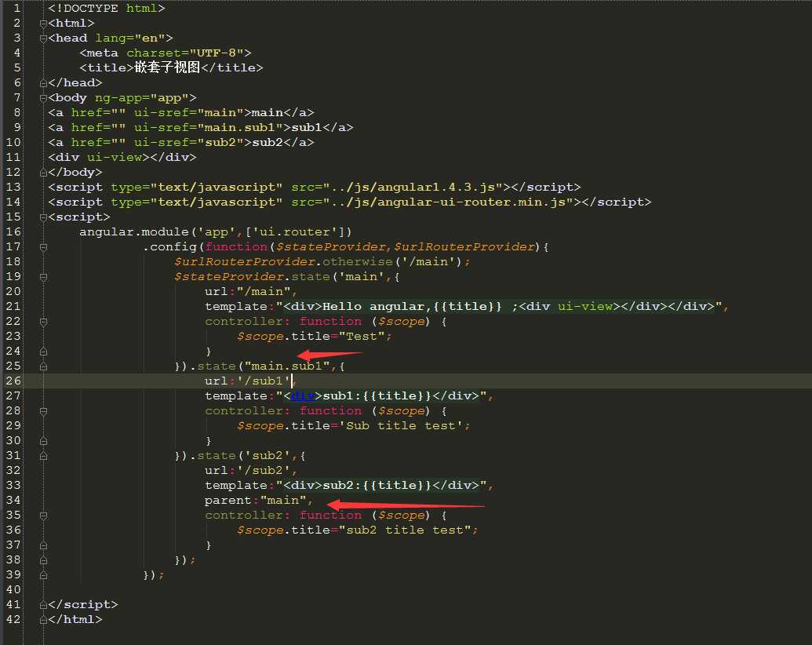
Task: Click the "Hello angular,{{title}}" template text
Action: coord(412,306)
